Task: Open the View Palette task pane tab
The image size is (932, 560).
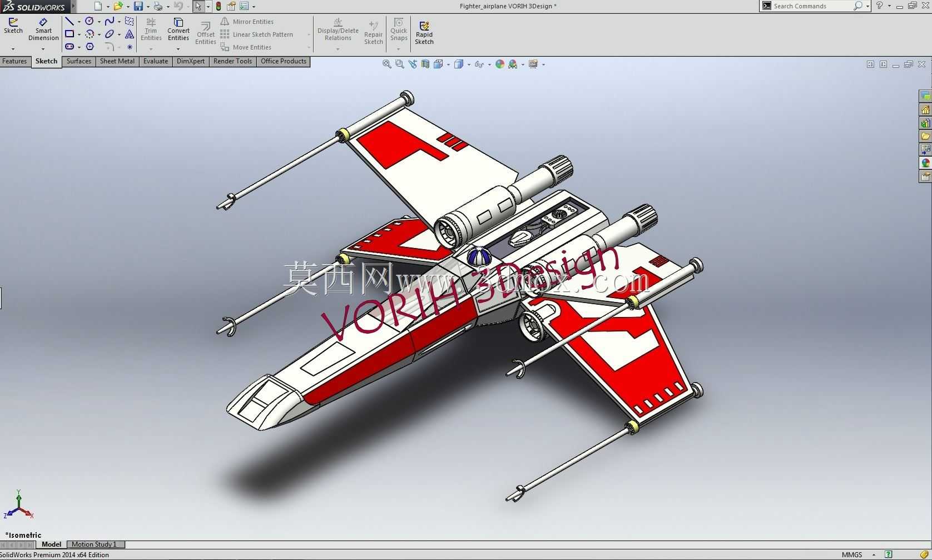Action: 925,150
